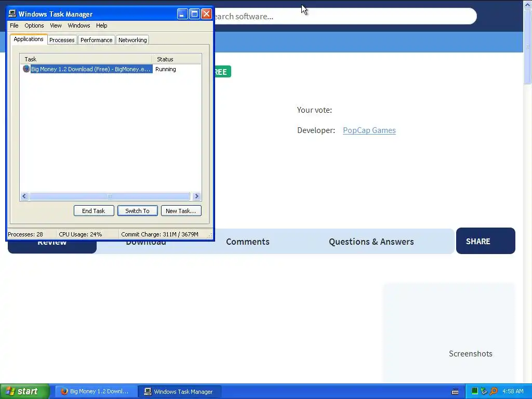Switch to Big Money 1.2 Downl... taskbar button
Screen dimensions: 532x399
pos(96,392)
